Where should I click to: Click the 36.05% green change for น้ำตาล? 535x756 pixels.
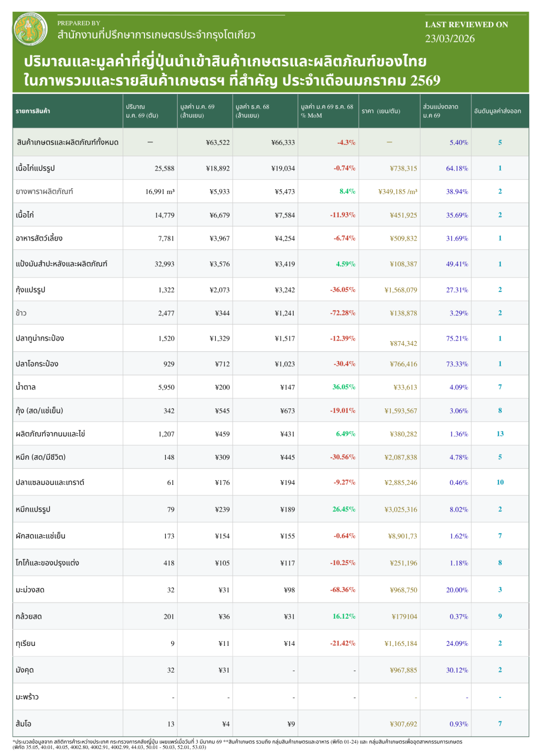(x=343, y=387)
